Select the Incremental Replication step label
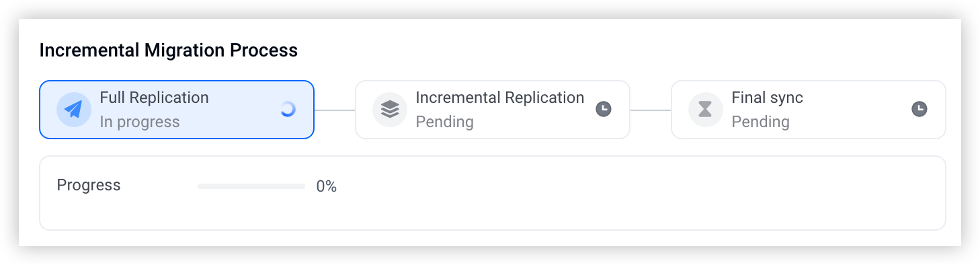Screen dimensions: 980x265 500,98
